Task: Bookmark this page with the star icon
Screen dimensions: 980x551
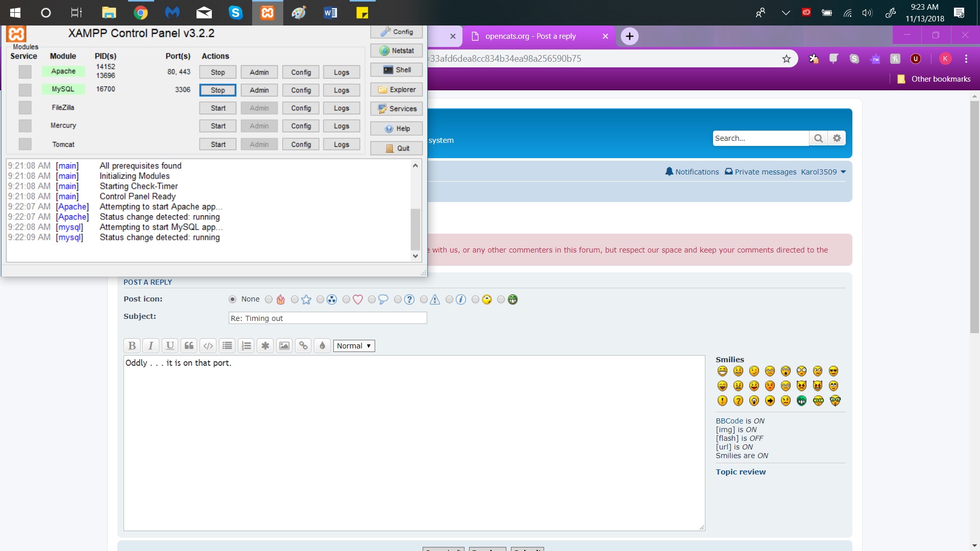Action: point(787,59)
